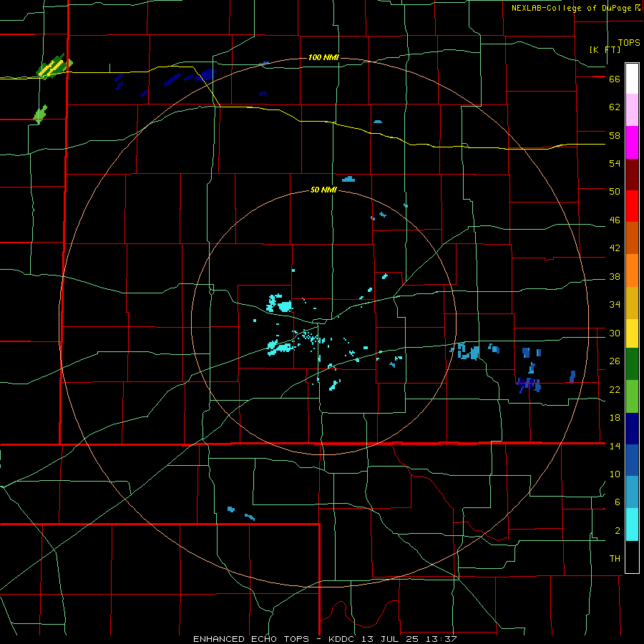
Task: Click the bright red swatch between 50 and 46
Action: [x=632, y=206]
